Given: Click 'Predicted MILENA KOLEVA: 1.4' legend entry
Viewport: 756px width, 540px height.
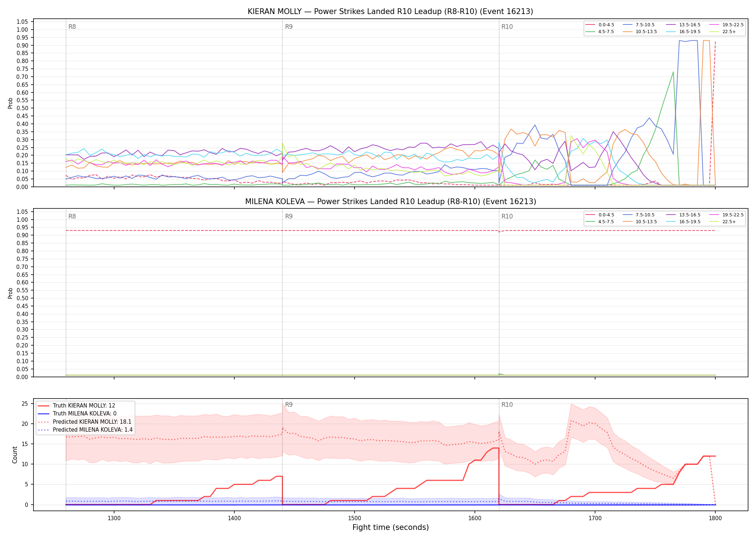Looking at the screenshot, I should [x=85, y=430].
